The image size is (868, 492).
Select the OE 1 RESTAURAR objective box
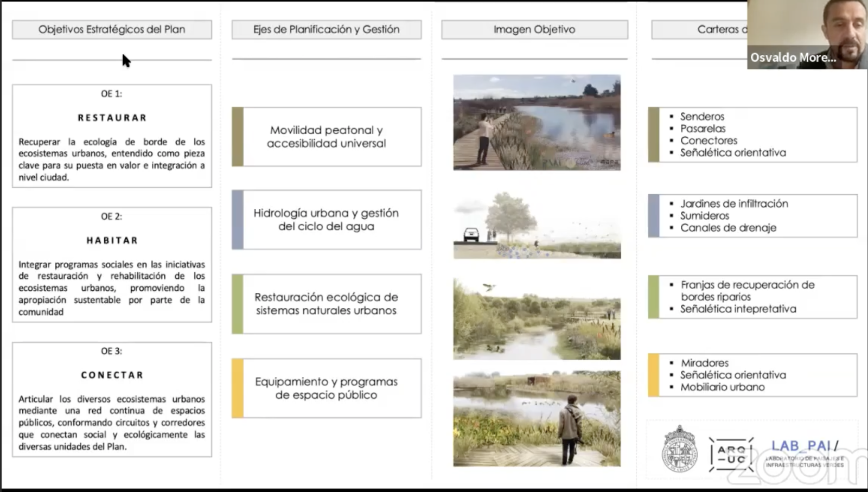[112, 136]
